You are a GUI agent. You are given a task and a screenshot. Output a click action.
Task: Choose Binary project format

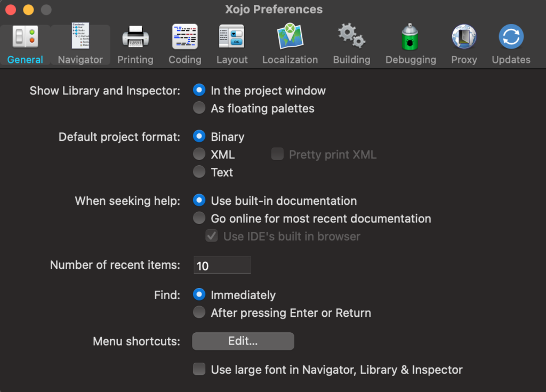coord(199,136)
